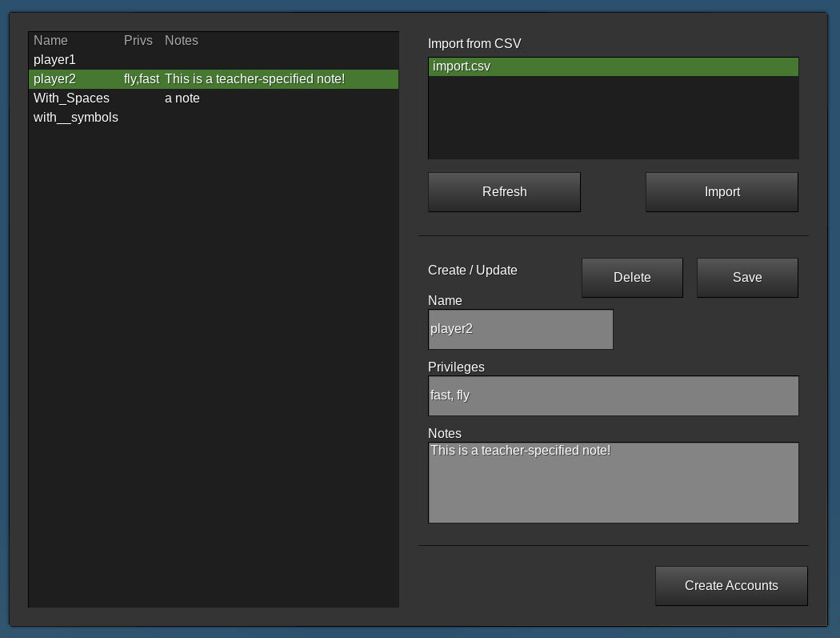Click the Notes column header in list
Viewport: 840px width, 638px height.
tap(181, 41)
